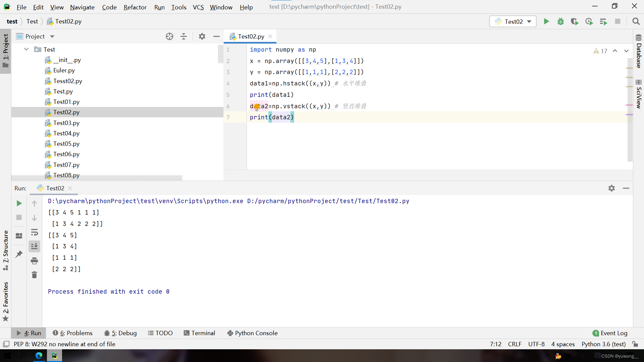Screen dimensions: 644x362
Task: Open Search Everywhere magnifier icon
Action: tap(636, 21)
